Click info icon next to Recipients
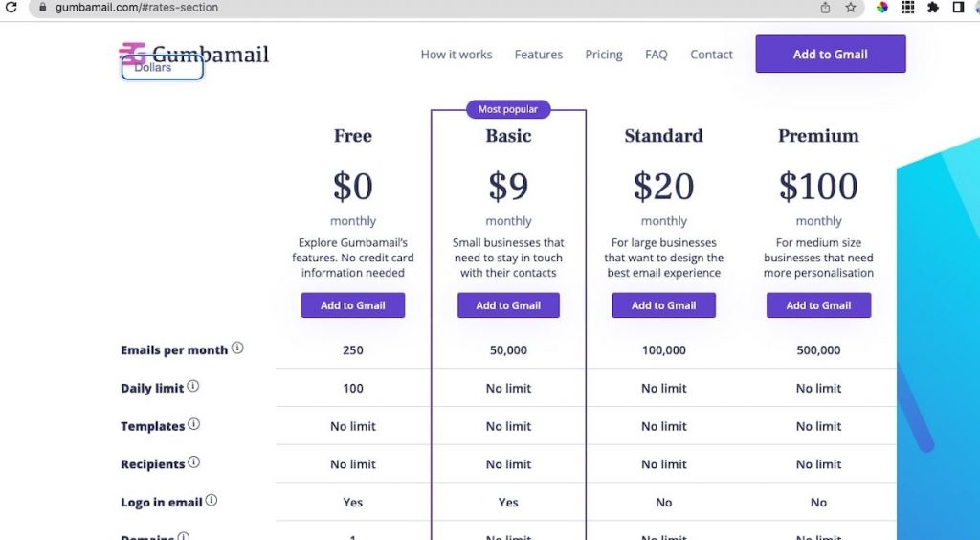 194,462
